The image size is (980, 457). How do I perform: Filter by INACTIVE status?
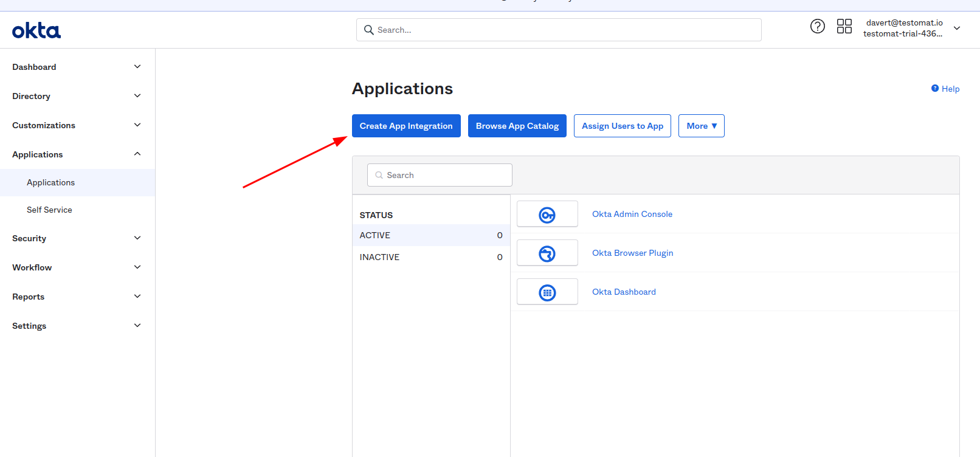[x=379, y=257]
